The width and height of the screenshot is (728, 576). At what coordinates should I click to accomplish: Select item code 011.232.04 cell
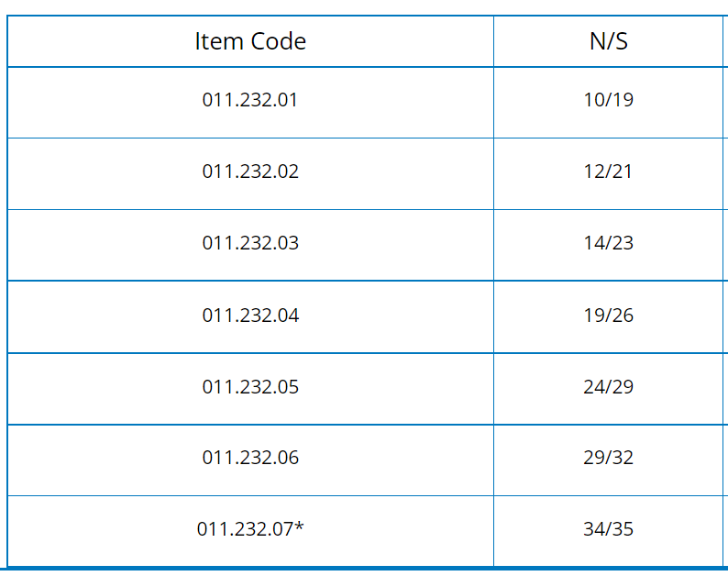coord(250,316)
